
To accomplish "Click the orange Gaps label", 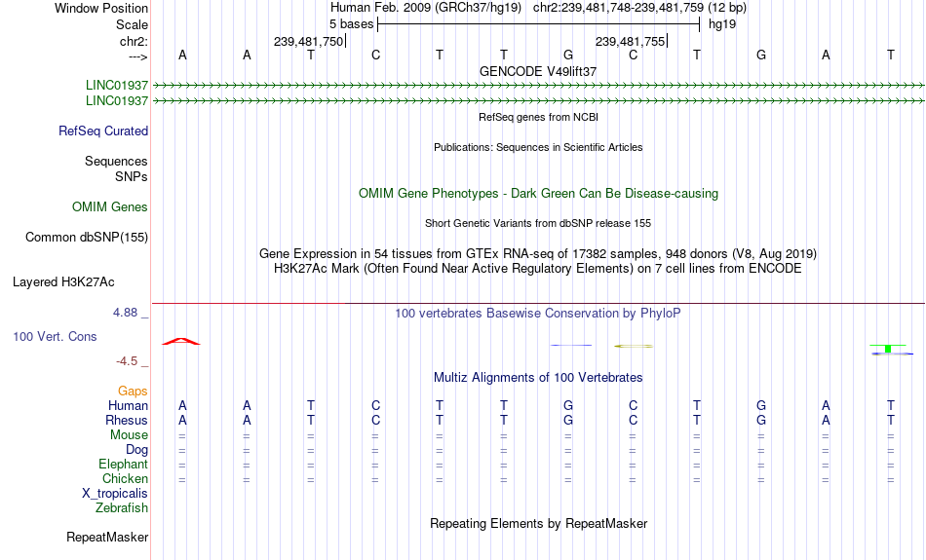I will pos(133,392).
